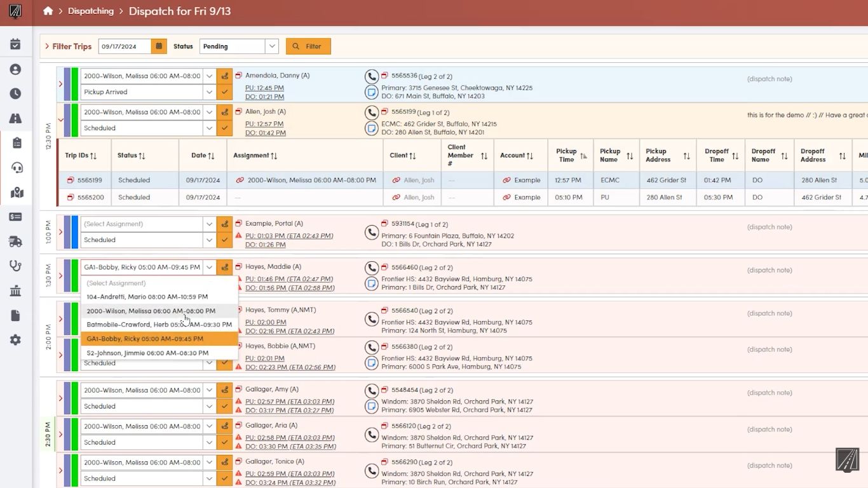Sort the table by Assignment column
The image size is (868, 488).
[x=254, y=156]
